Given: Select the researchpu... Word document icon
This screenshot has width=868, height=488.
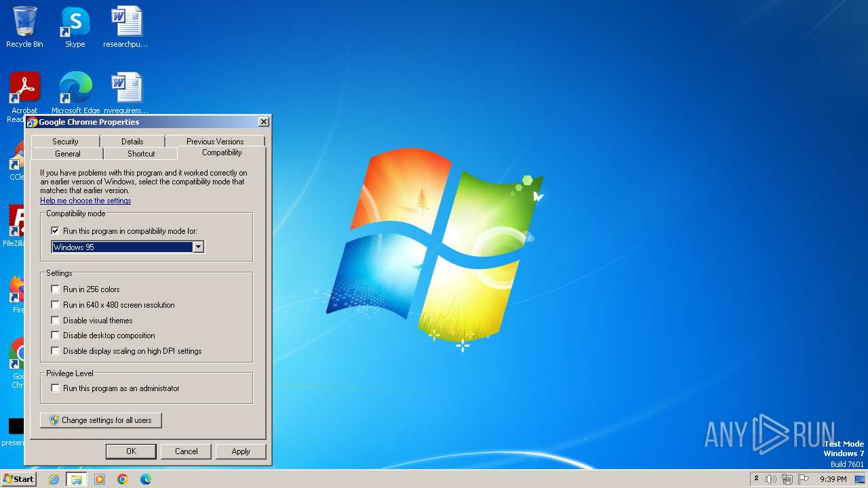Looking at the screenshot, I should [126, 27].
